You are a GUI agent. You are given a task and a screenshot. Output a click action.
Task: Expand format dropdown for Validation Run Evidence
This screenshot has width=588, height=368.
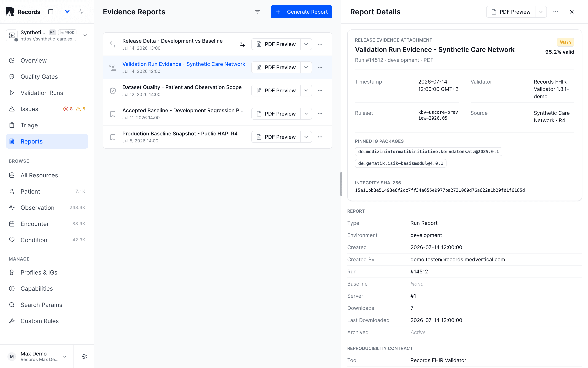click(x=306, y=67)
